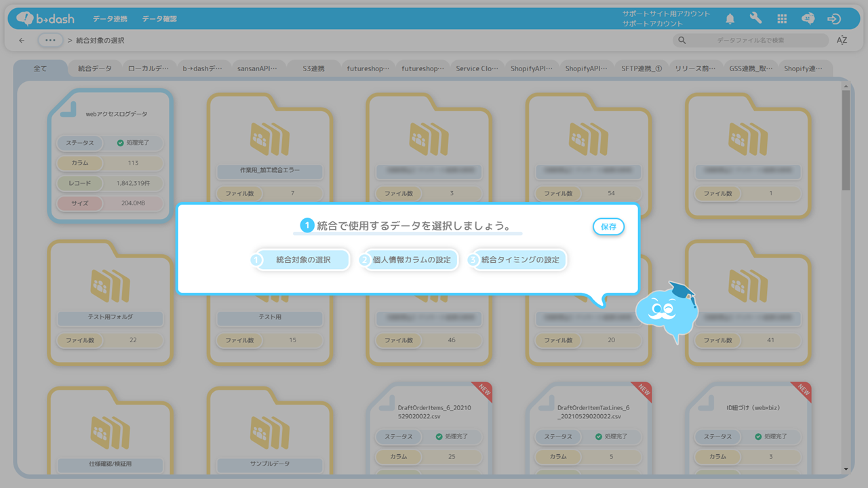
Task: Go back with the left arrow icon
Action: click(22, 41)
